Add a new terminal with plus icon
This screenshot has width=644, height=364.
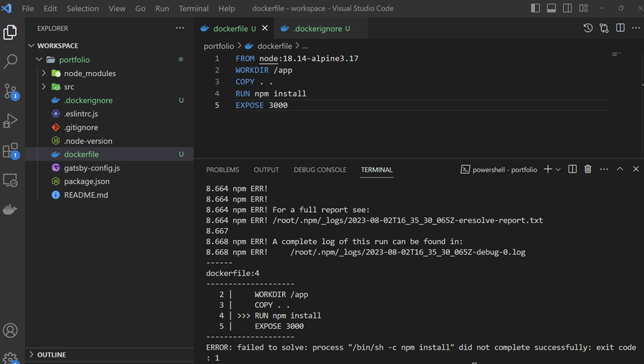pyautogui.click(x=548, y=169)
